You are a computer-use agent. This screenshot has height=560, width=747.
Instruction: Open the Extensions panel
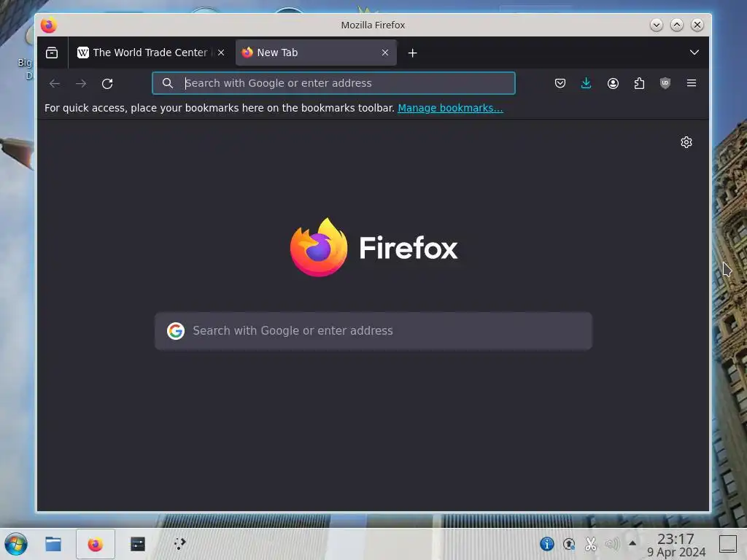639,83
